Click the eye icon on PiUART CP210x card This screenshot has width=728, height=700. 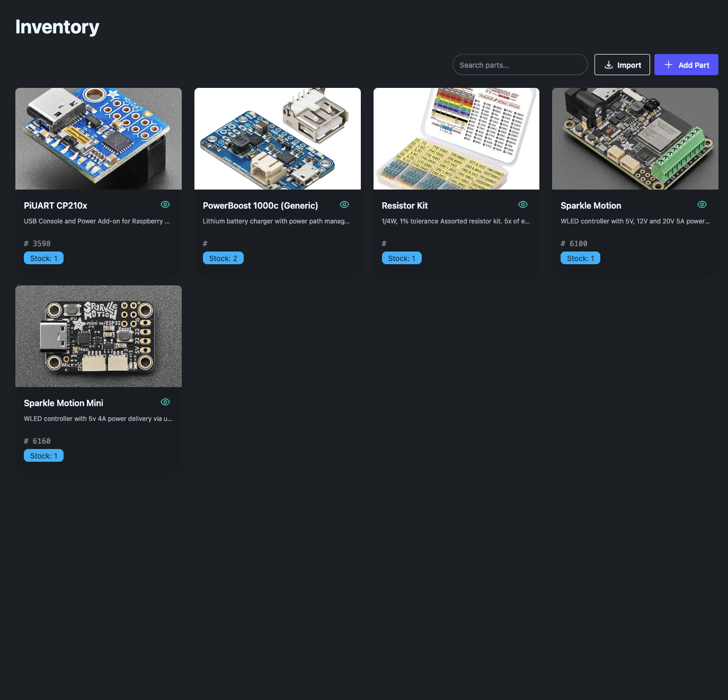(x=165, y=204)
